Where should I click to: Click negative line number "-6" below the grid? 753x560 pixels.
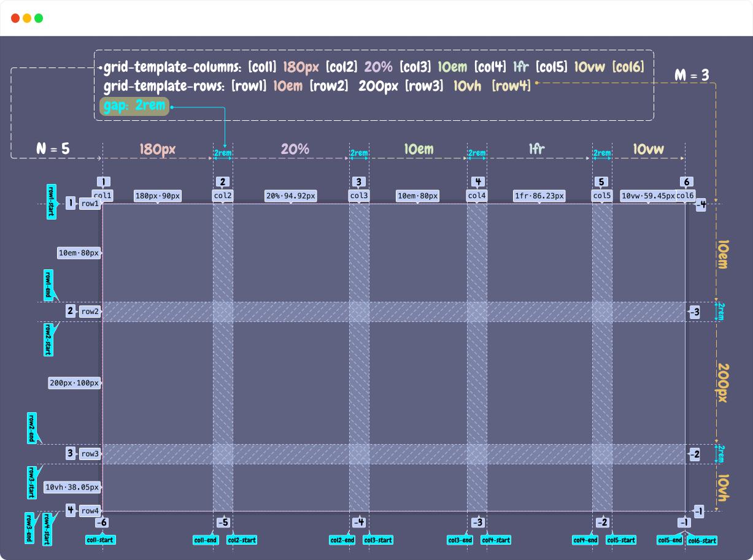click(x=102, y=523)
